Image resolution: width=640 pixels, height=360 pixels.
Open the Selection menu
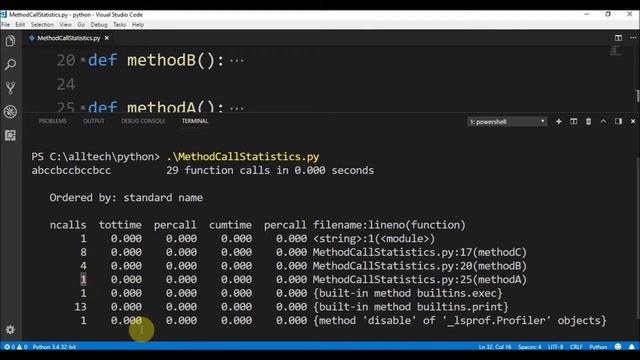click(42, 24)
